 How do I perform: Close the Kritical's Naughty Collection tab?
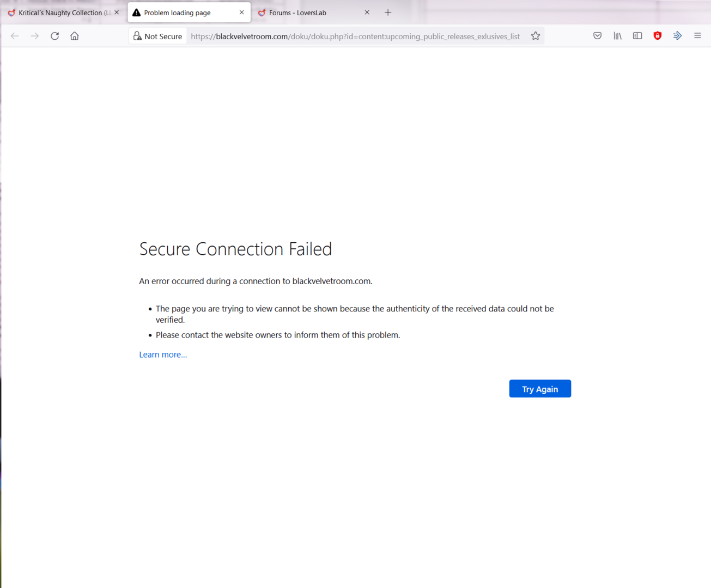(117, 13)
